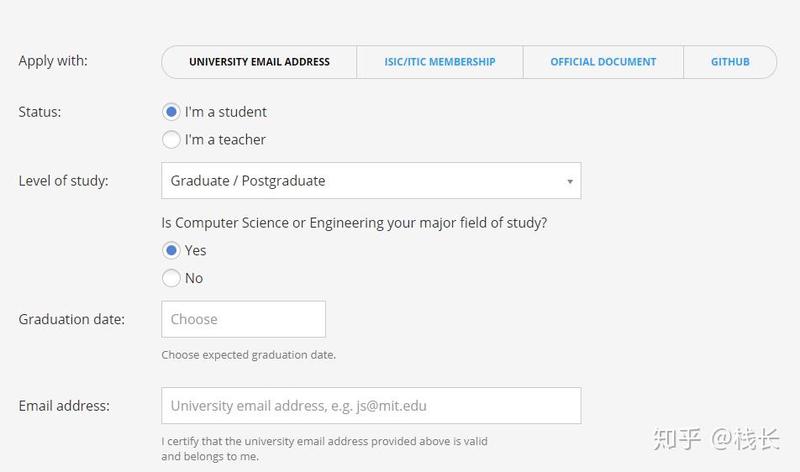Choose the No radio for Computer Science major
Viewport: 800px width, 472px height.
click(171, 278)
